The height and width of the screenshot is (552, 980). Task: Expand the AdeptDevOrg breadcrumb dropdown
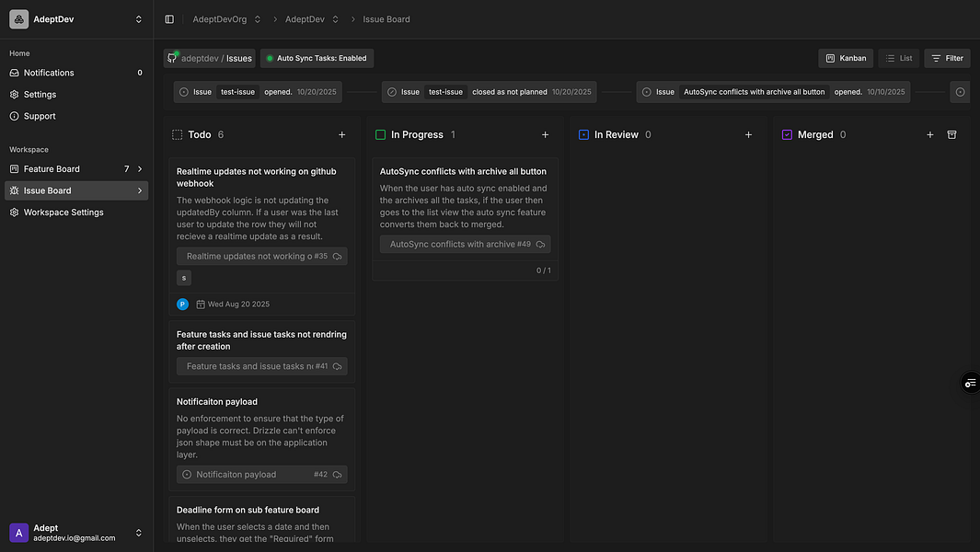tap(258, 19)
